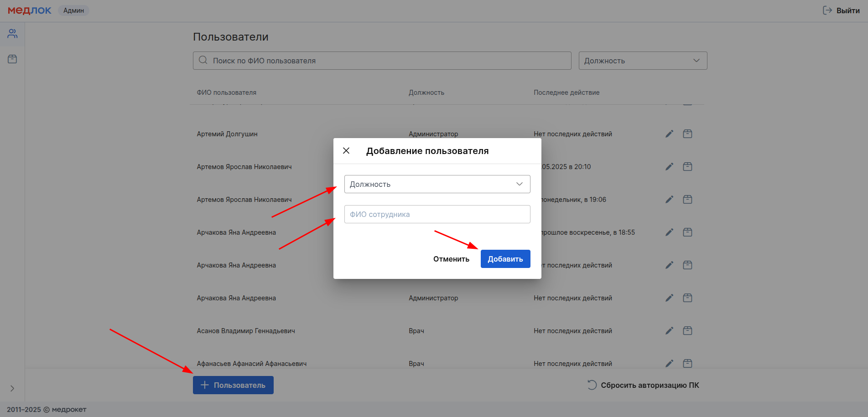Click archive icon for Артемий Долгушин row
Screen dimensions: 868x417
[x=687, y=134]
